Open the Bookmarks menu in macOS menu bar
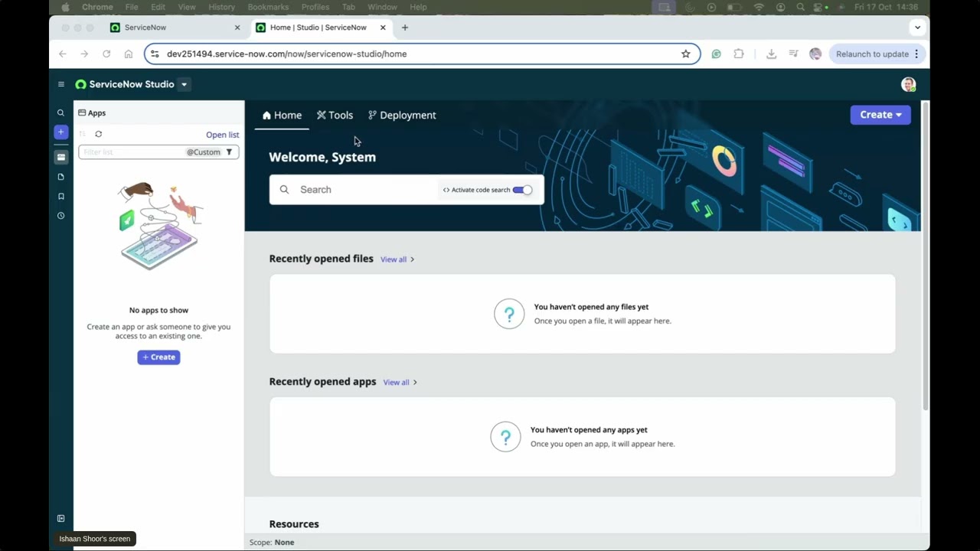980x551 pixels. [268, 7]
